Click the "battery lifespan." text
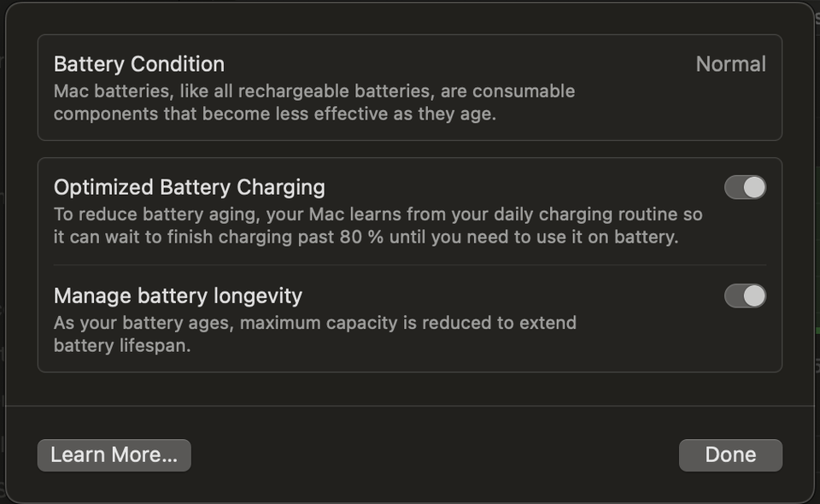Viewport: 820px width, 504px height. [121, 345]
